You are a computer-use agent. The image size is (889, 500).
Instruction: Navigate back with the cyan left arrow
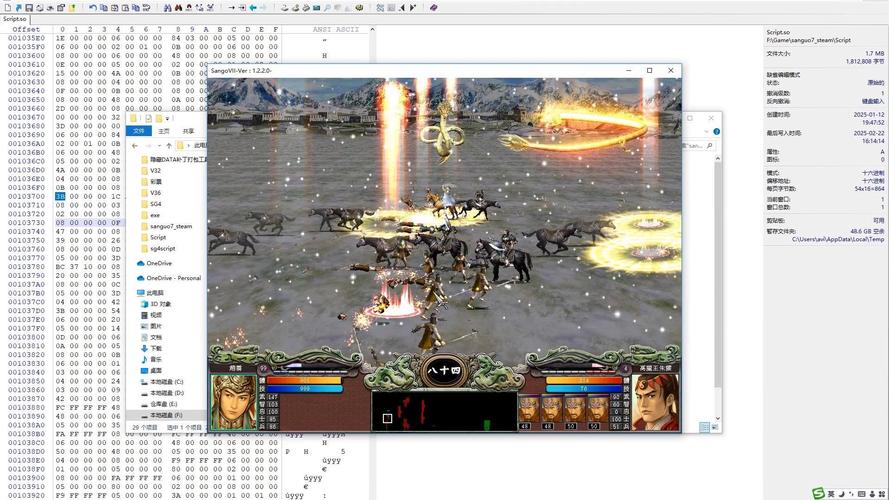[253, 8]
